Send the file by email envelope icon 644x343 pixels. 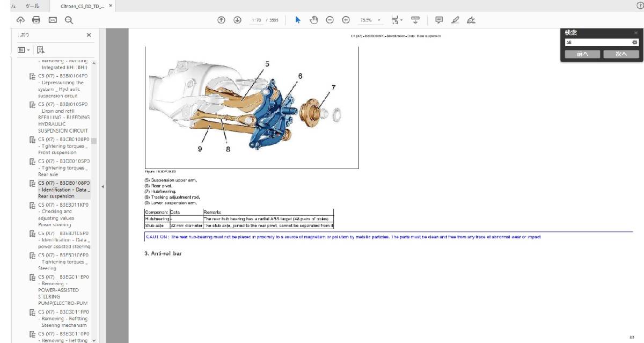53,20
